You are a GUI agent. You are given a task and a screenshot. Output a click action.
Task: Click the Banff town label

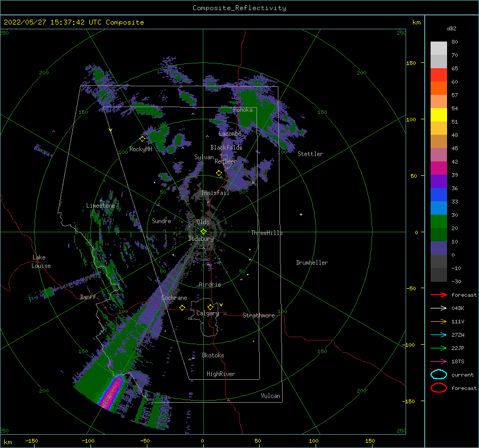point(88,297)
